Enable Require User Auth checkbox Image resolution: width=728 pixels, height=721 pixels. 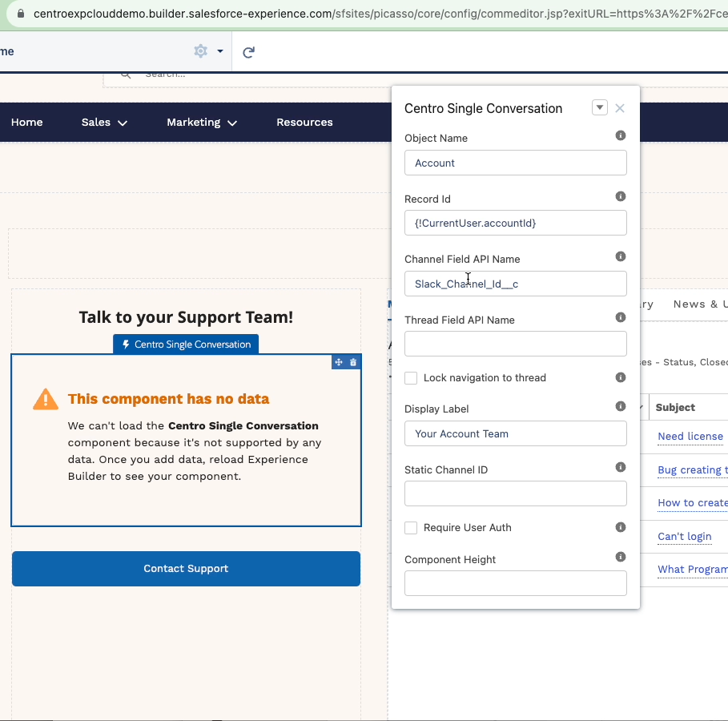[x=411, y=528]
